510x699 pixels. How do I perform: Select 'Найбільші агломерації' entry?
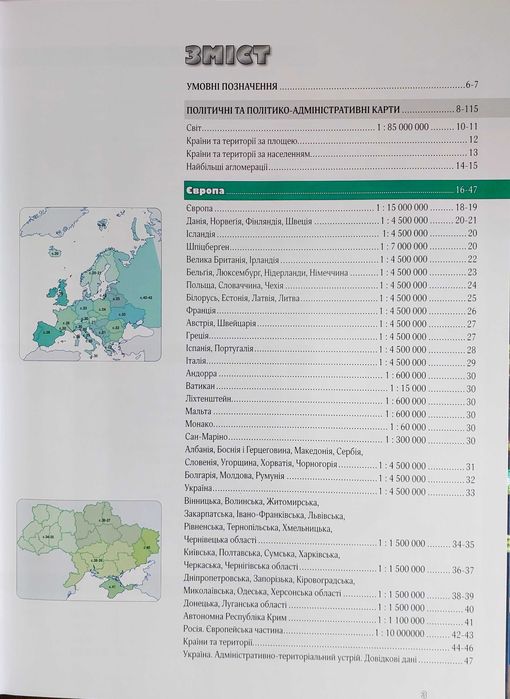pos(332,167)
